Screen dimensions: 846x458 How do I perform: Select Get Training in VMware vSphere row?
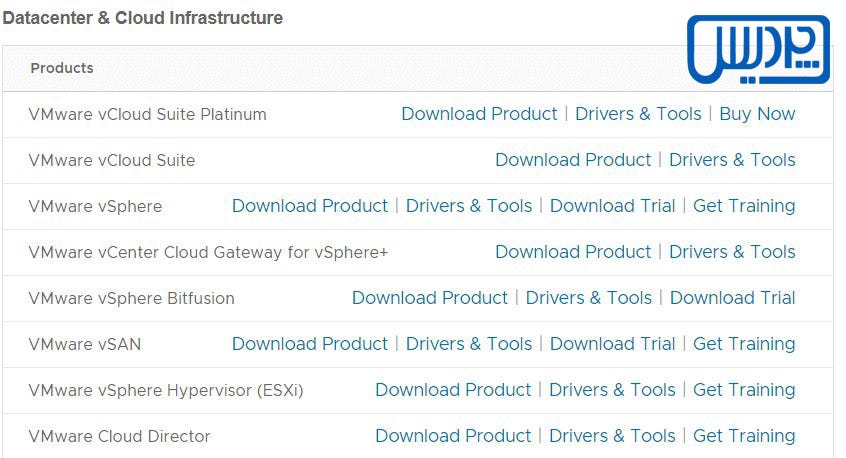tap(744, 206)
